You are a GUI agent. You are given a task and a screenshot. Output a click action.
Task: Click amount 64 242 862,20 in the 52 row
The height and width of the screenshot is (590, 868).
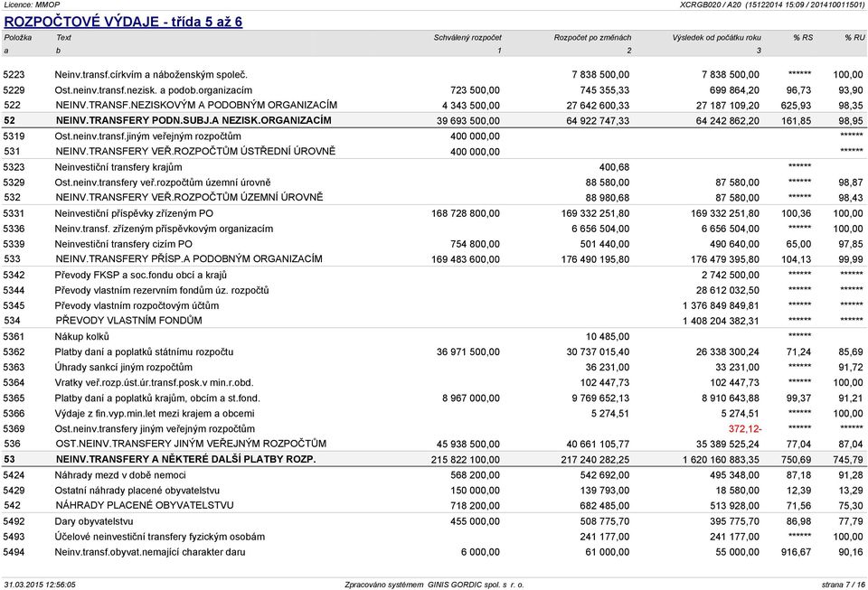click(727, 121)
